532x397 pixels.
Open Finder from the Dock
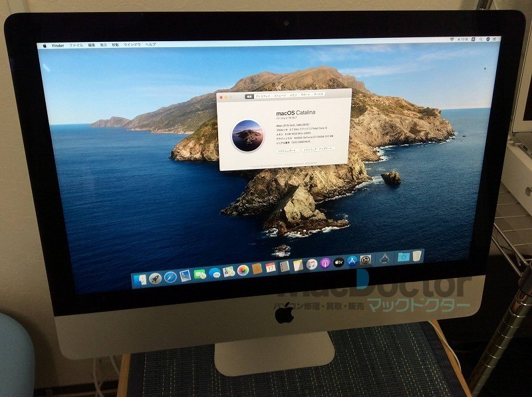pyautogui.click(x=140, y=280)
